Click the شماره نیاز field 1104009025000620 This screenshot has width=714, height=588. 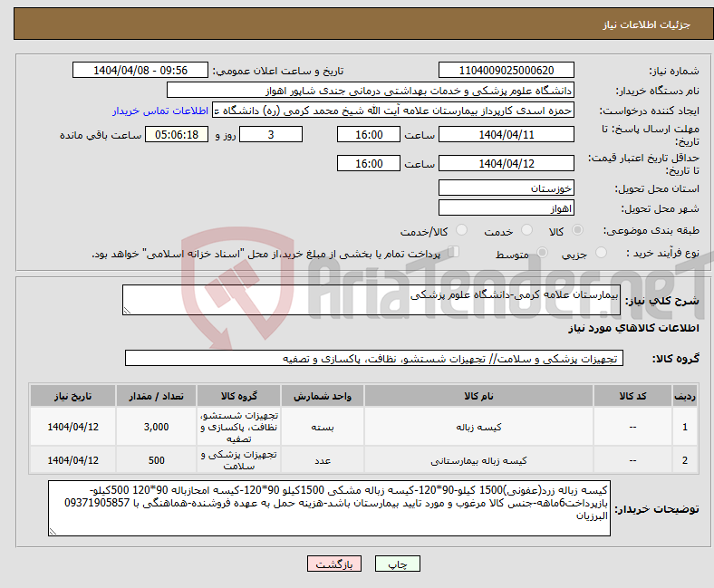click(506, 70)
